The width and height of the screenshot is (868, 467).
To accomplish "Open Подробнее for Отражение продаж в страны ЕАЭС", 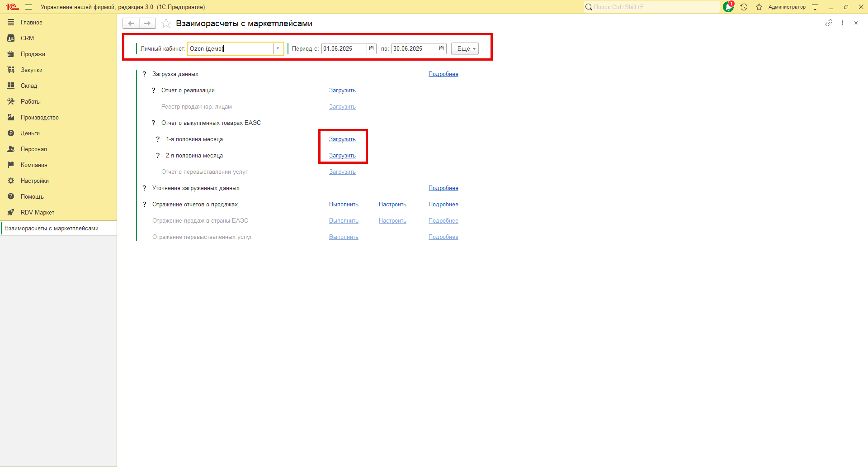I will coord(443,220).
